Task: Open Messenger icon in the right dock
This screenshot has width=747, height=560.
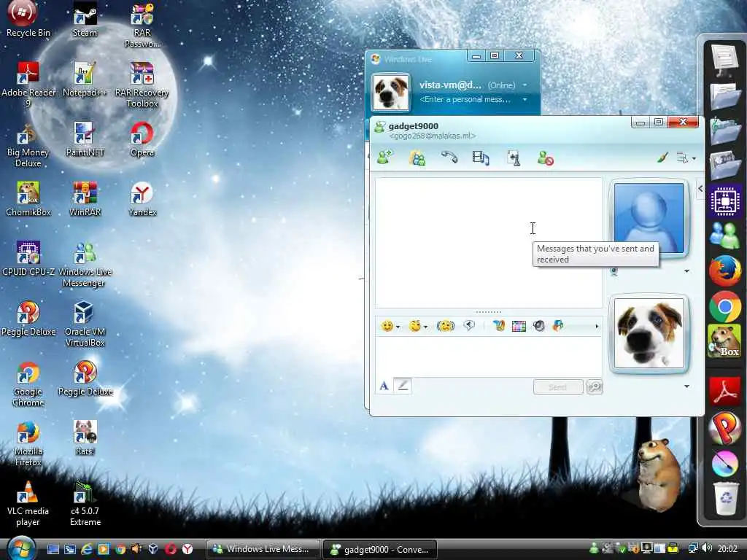Action: pyautogui.click(x=724, y=236)
